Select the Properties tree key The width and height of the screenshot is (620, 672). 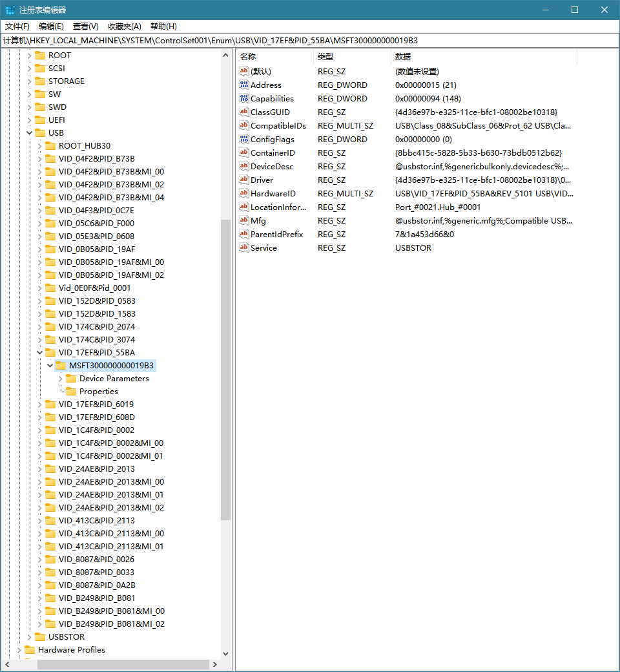pyautogui.click(x=98, y=391)
